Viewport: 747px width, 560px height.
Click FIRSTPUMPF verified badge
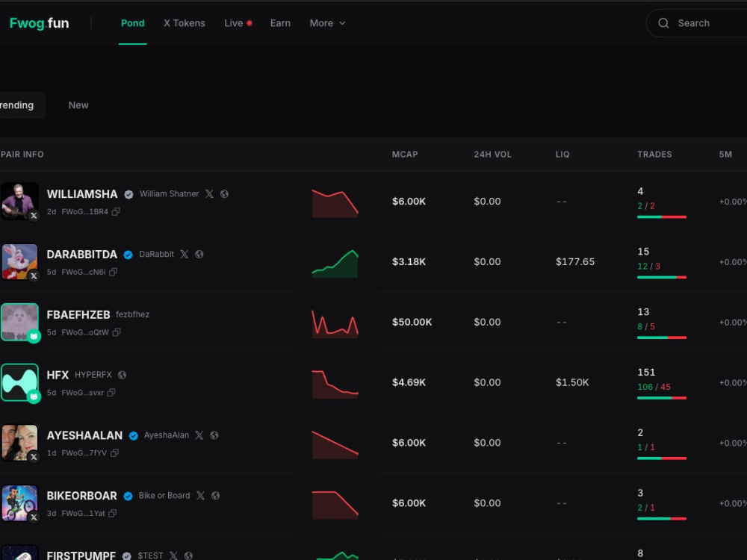(127, 556)
